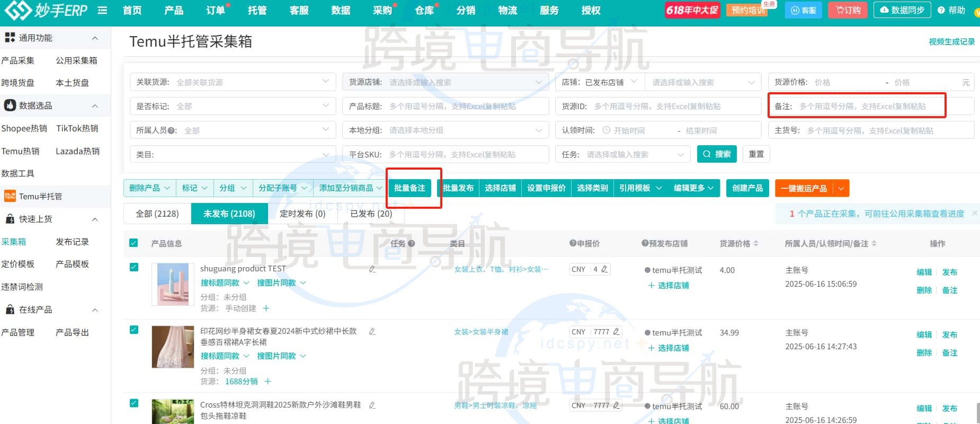
Task: Open the 订单 top menu
Action: (x=215, y=10)
